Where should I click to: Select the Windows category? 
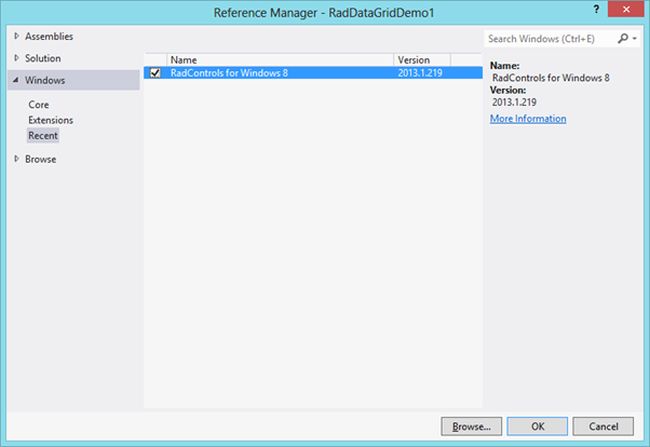tap(45, 80)
